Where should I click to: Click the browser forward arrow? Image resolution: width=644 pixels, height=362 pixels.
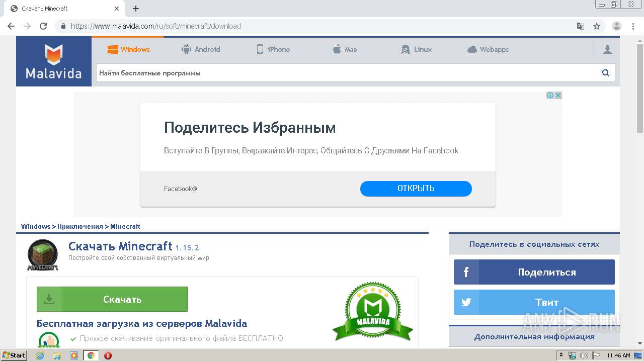coord(27,26)
